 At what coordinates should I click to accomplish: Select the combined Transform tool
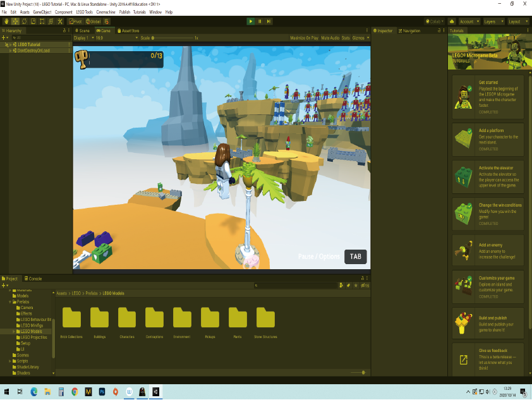[51, 21]
